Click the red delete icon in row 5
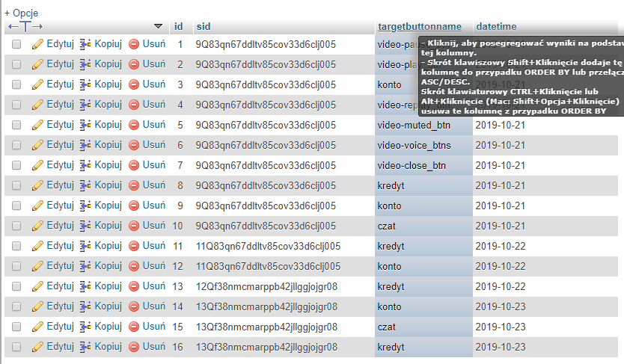 (134, 125)
